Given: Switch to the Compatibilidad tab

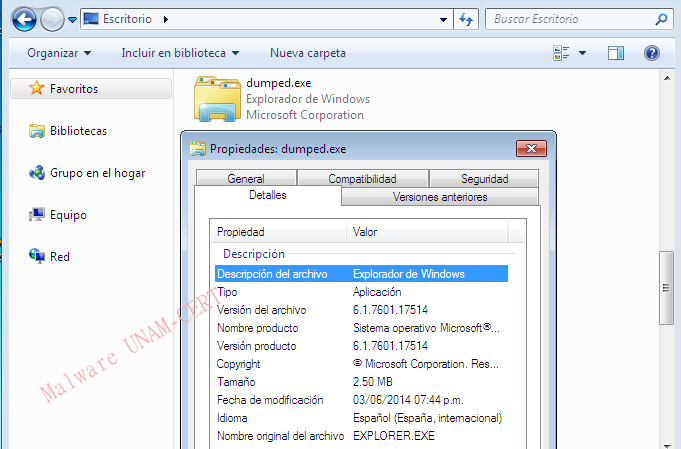Looking at the screenshot, I should [362, 178].
